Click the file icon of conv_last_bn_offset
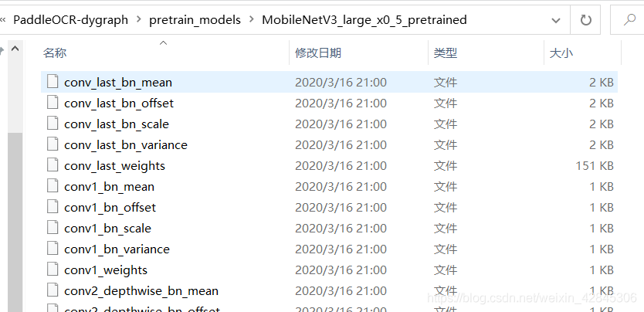 pos(53,103)
